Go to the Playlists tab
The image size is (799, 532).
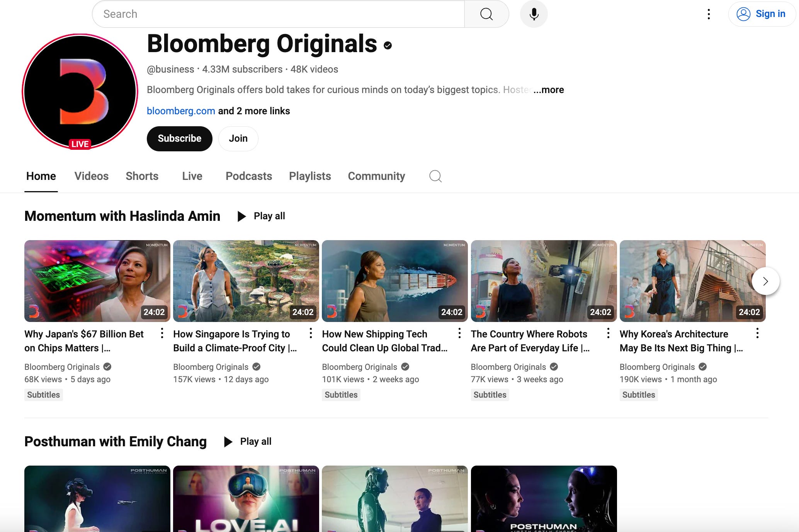click(x=310, y=176)
